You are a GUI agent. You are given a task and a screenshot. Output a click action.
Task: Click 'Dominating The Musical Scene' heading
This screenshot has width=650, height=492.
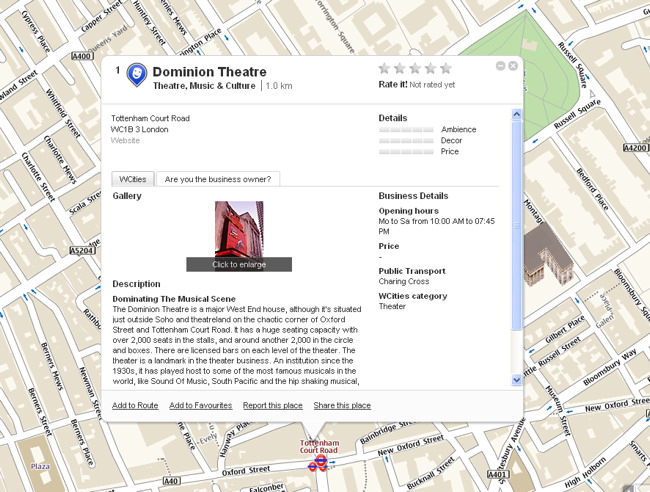coord(174,299)
